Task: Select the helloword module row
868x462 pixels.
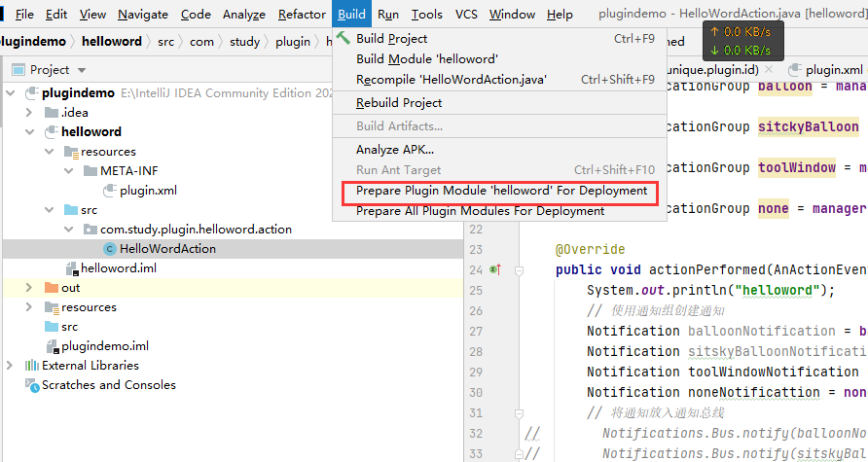Action: pos(233,131)
